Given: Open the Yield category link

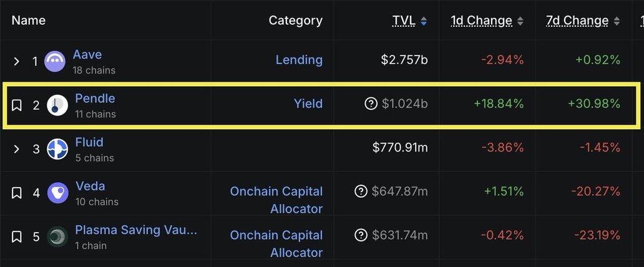Looking at the screenshot, I should click(308, 104).
